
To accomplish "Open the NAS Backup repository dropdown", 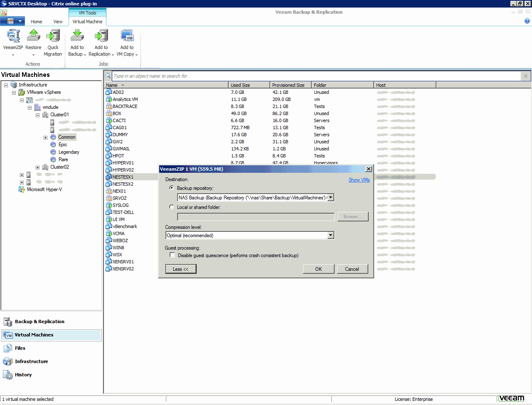I will 331,198.
